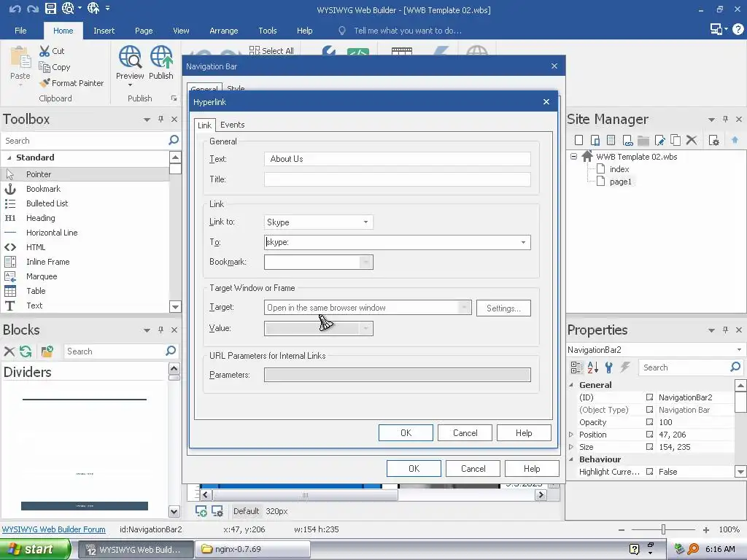The height and width of the screenshot is (560, 747).
Task: Open page properties gear icon in Site Manager
Action: [x=713, y=140]
